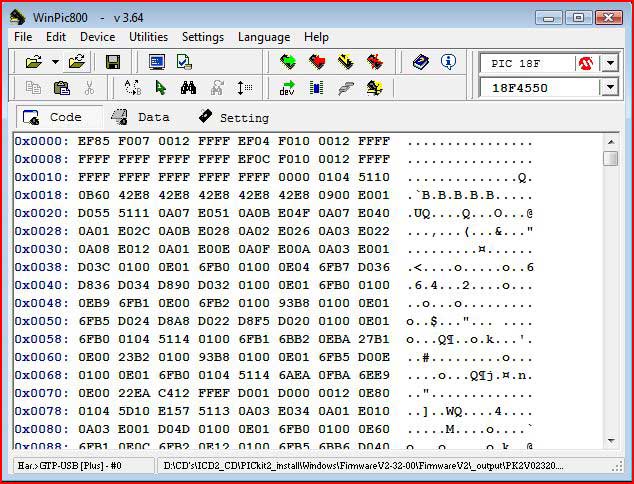Click the red chip Program device icon
The height and width of the screenshot is (484, 634).
coord(317,62)
